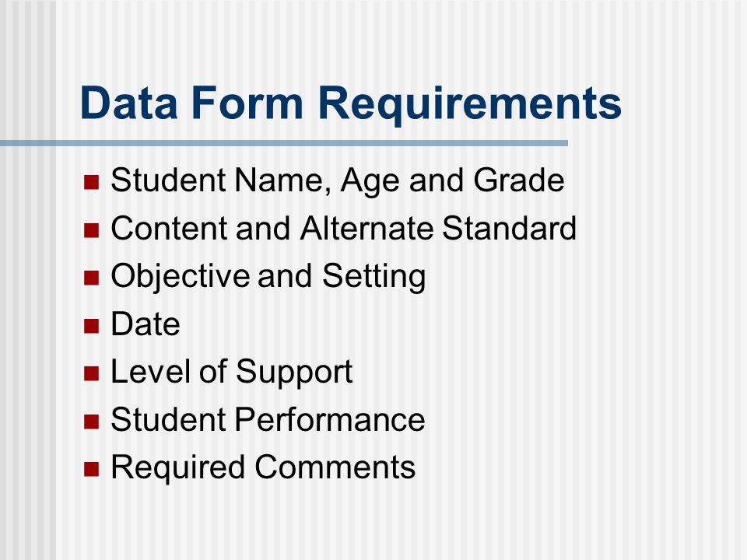Click the blue horizontal line under title
This screenshot has width=747, height=560.
[284, 143]
